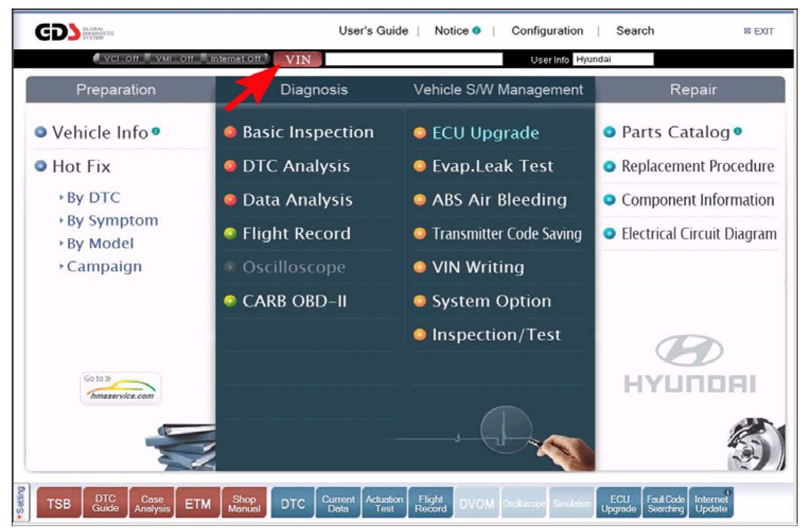Click the red VIN button
Viewport: 809px width, 532px height.
(x=298, y=59)
